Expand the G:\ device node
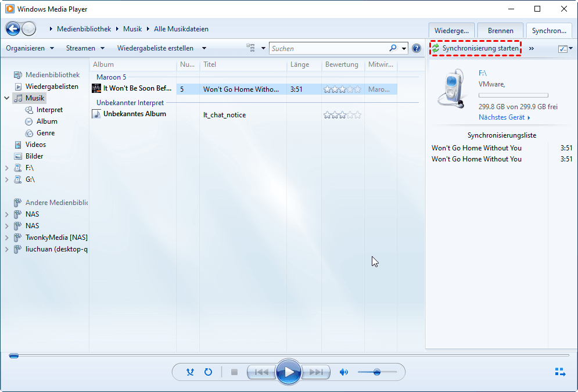Viewport: 578px width, 392px height. 6,180
